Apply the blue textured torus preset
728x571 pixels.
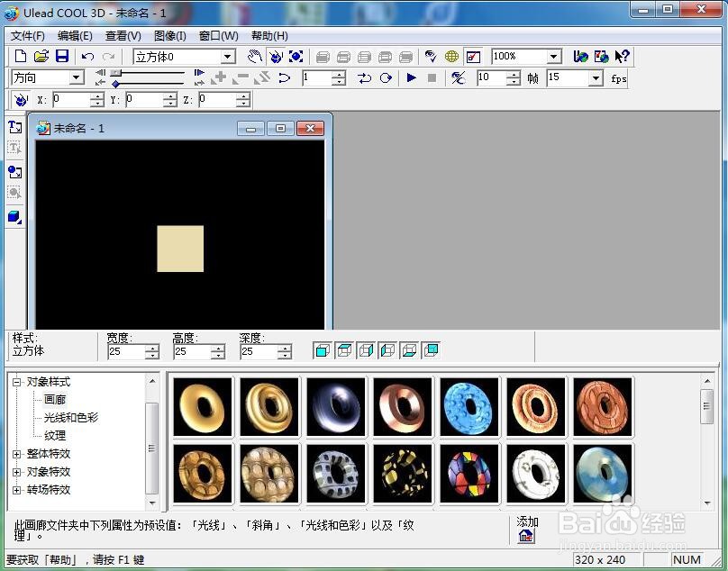[x=469, y=407]
